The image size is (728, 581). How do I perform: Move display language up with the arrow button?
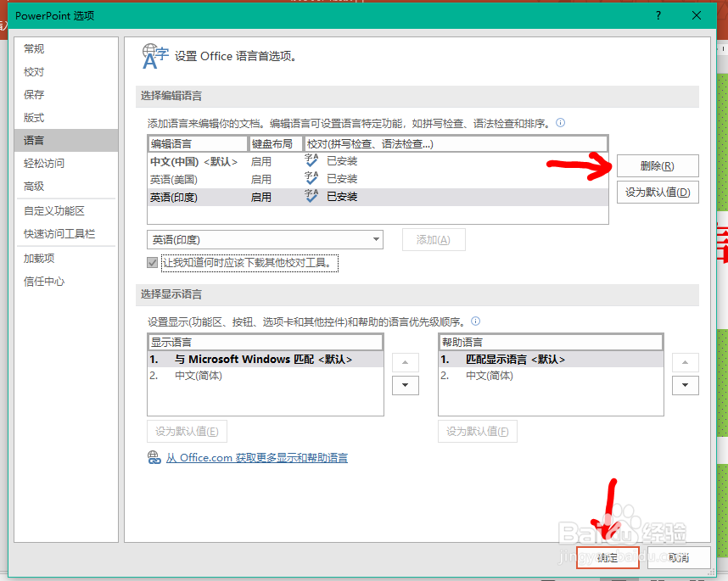[x=405, y=361]
